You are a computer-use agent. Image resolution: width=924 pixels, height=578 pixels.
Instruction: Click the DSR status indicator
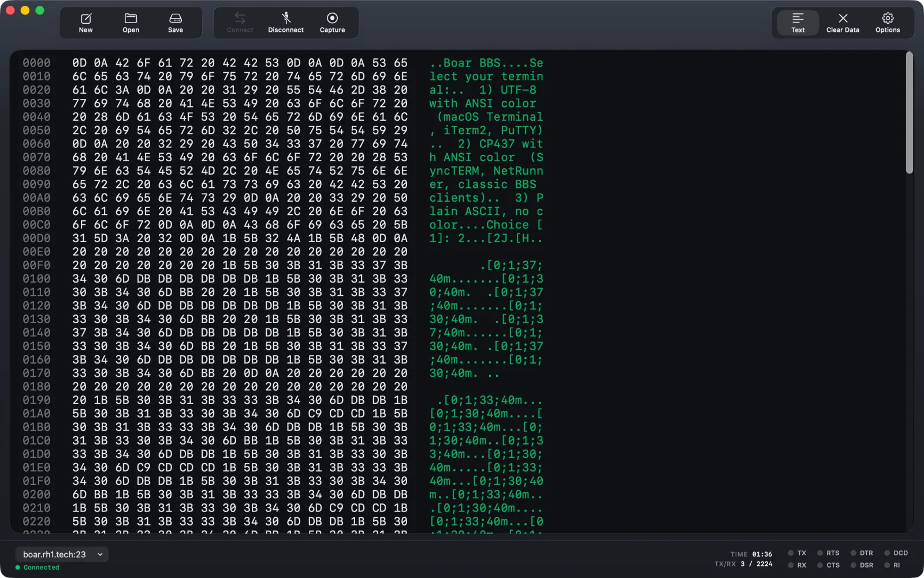862,565
